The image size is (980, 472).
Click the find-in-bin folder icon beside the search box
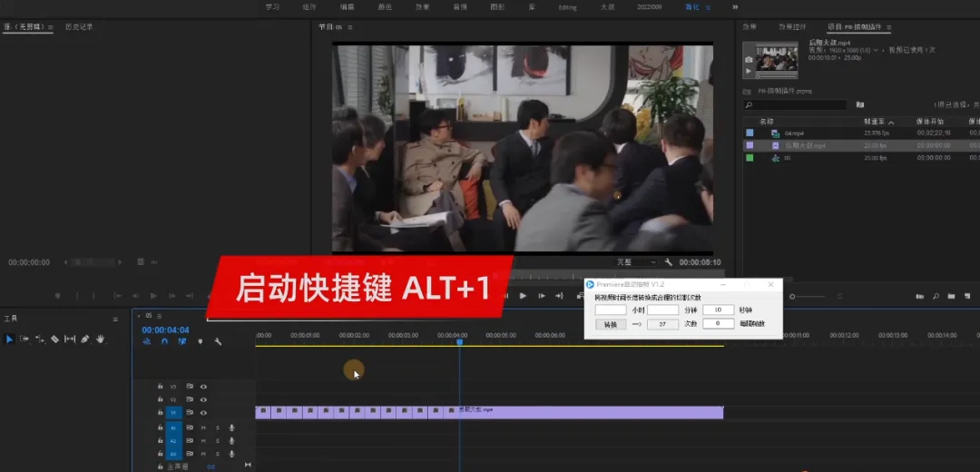859,104
